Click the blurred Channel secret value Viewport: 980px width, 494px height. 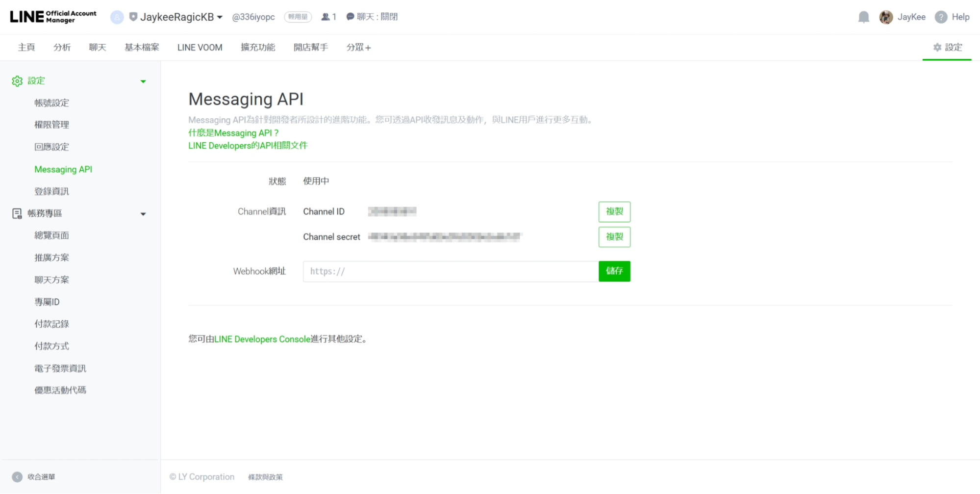[x=445, y=237]
